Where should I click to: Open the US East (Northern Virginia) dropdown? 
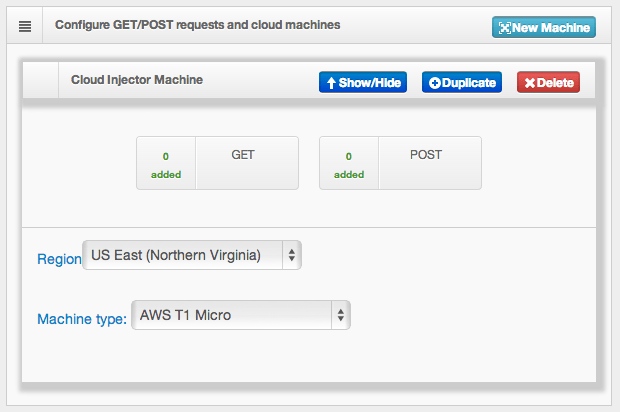tap(192, 255)
